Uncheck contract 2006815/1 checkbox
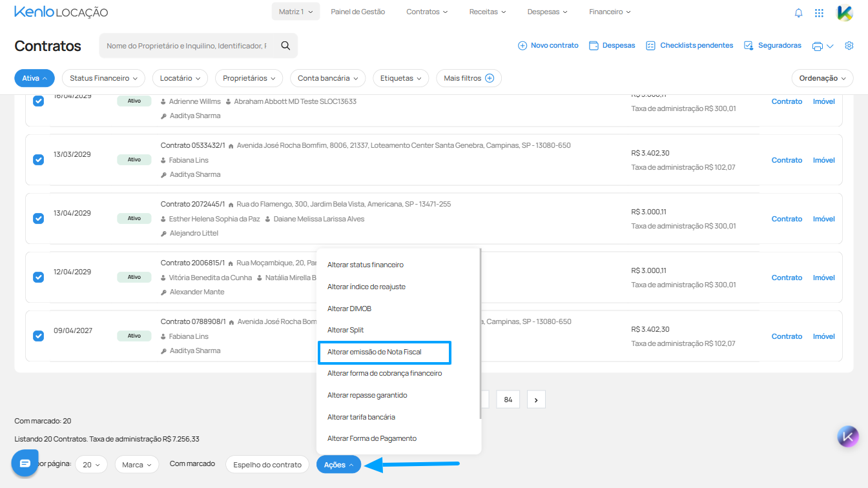 [38, 277]
